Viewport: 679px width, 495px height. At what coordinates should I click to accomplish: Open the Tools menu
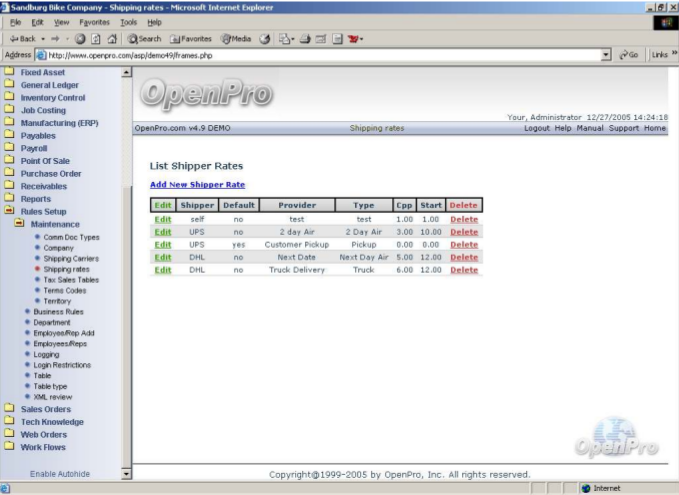[x=128, y=22]
